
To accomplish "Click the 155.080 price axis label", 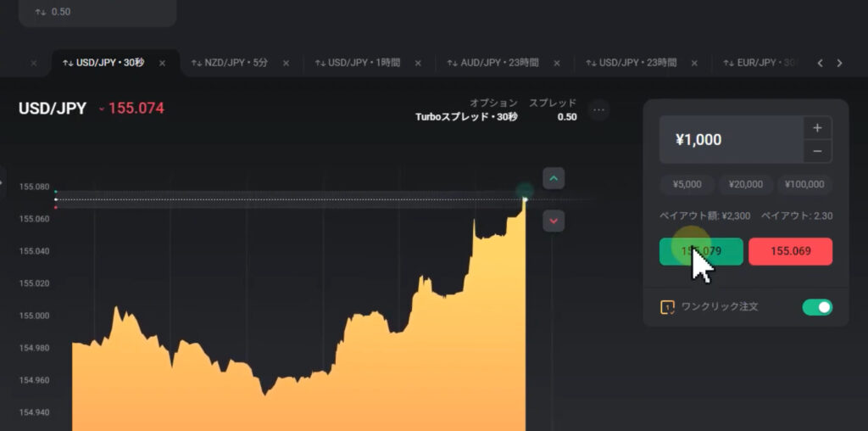I will 34,187.
